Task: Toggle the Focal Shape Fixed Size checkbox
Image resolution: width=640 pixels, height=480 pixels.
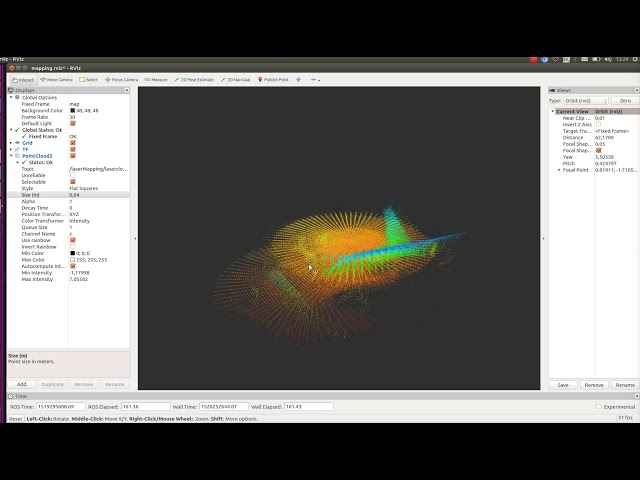Action: 598,151
